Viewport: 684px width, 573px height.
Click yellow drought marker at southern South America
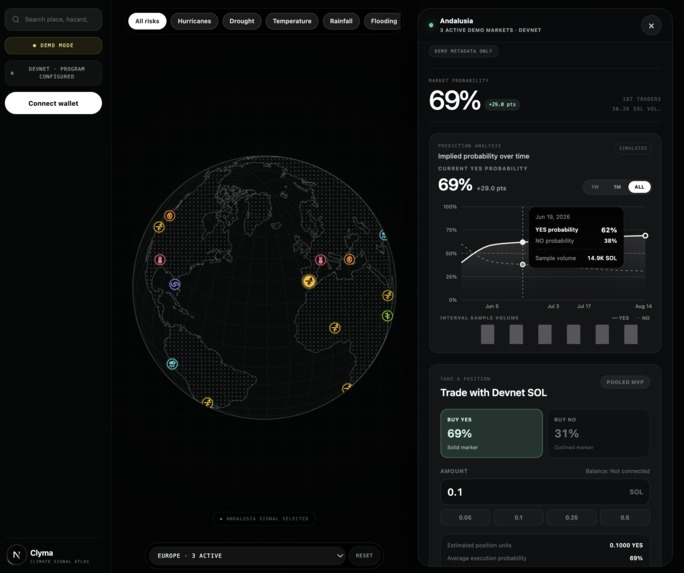point(208,402)
